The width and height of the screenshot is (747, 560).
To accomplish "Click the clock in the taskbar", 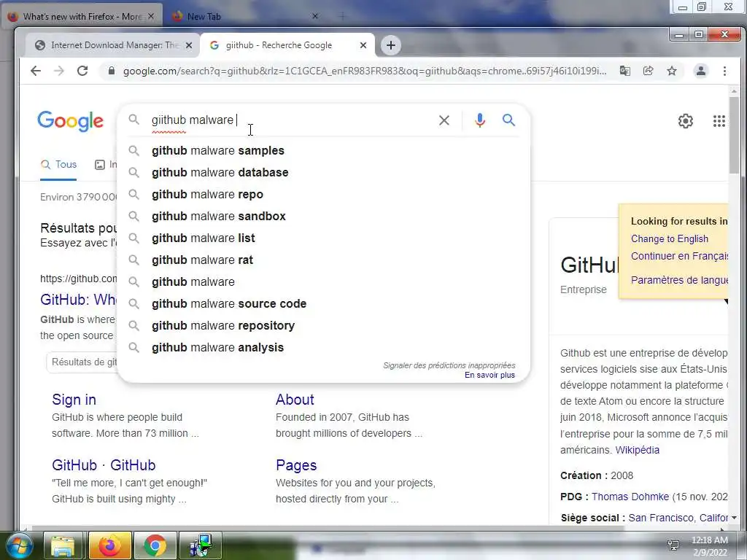I will pos(709,545).
